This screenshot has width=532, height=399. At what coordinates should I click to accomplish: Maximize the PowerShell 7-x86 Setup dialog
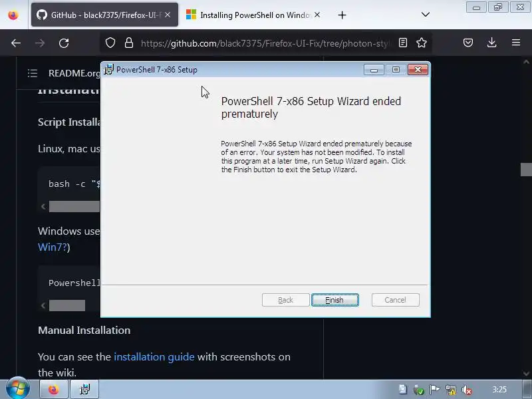click(x=396, y=70)
